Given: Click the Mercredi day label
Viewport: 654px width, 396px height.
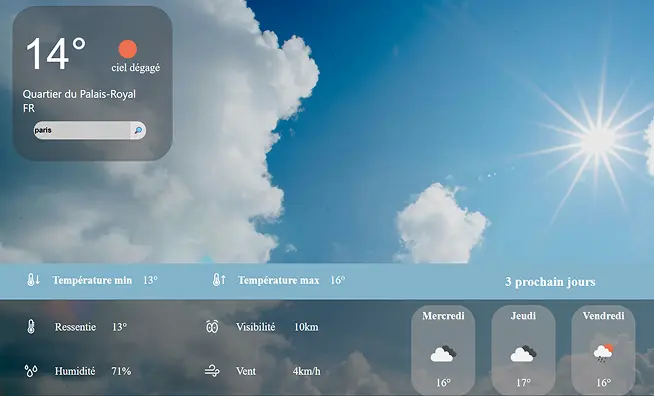Looking at the screenshot, I should (x=443, y=316).
